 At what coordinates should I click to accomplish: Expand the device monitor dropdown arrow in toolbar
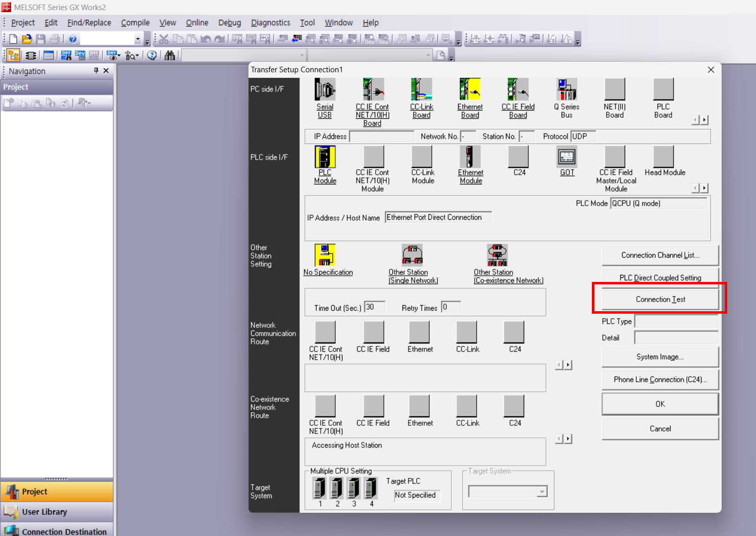119,56
